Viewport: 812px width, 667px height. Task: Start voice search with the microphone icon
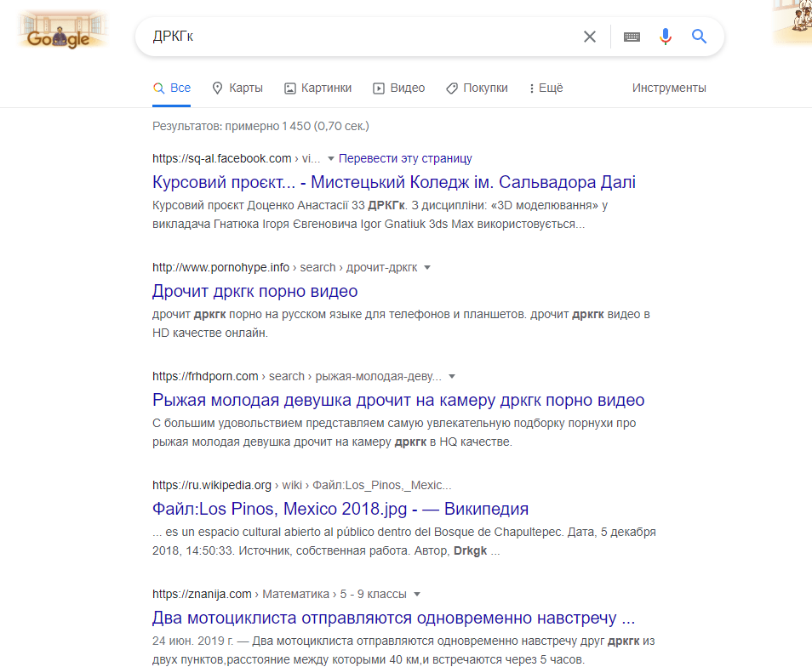(666, 37)
